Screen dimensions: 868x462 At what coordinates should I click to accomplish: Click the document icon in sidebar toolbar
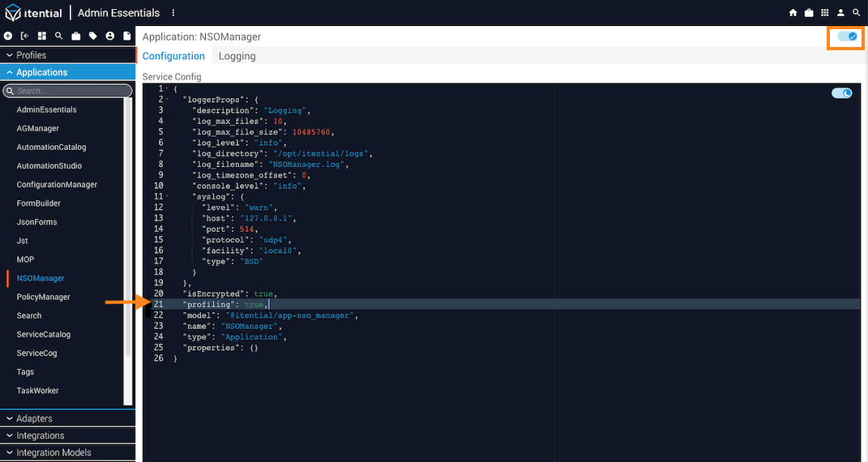pos(127,36)
